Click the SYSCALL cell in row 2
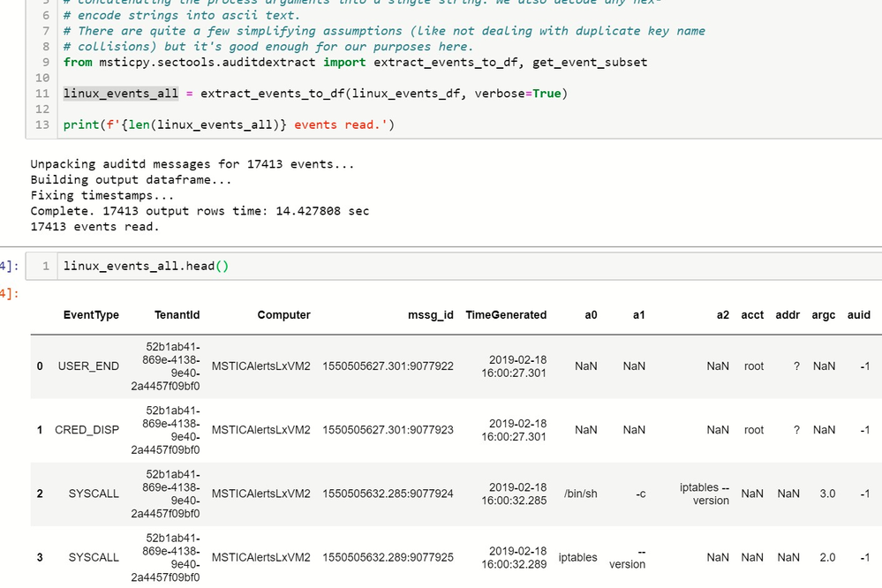Image resolution: width=882 pixels, height=588 pixels. pos(94,494)
